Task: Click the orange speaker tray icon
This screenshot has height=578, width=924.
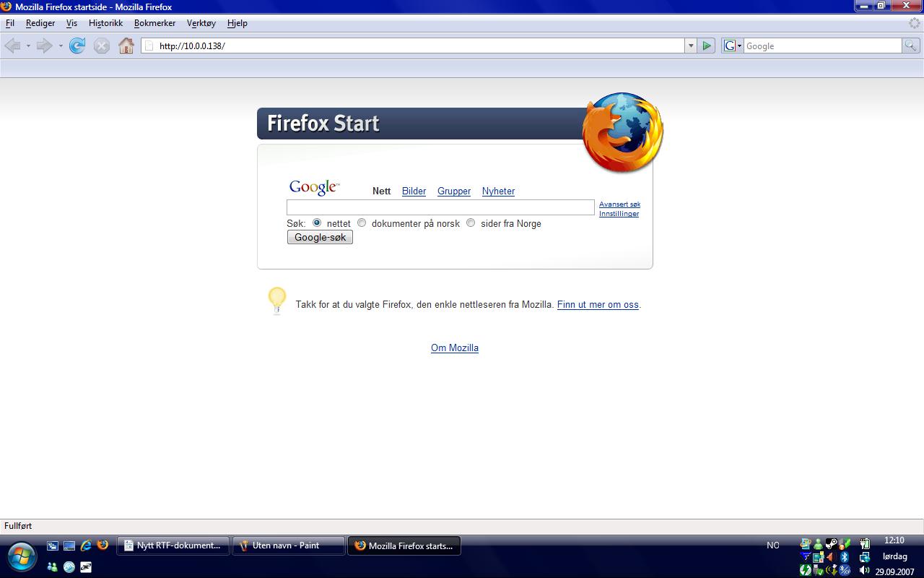Action: 830,557
